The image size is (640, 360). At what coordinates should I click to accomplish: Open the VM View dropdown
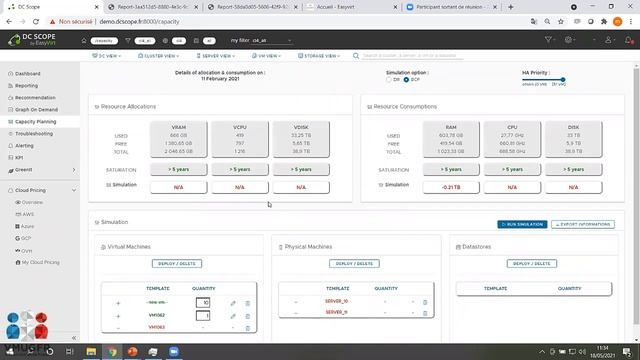coord(266,56)
